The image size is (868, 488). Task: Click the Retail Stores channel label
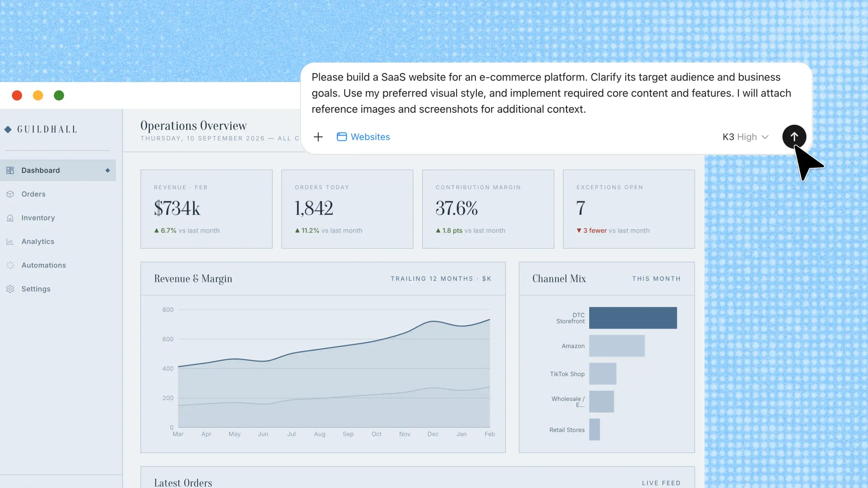click(x=567, y=430)
